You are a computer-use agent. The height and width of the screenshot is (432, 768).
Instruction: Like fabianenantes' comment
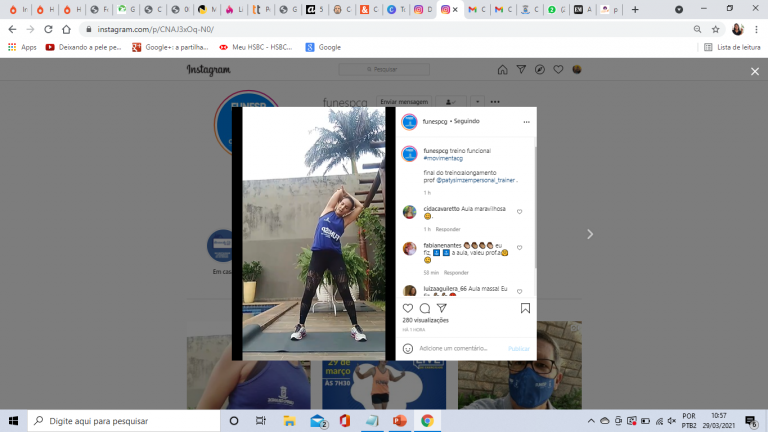(519, 248)
